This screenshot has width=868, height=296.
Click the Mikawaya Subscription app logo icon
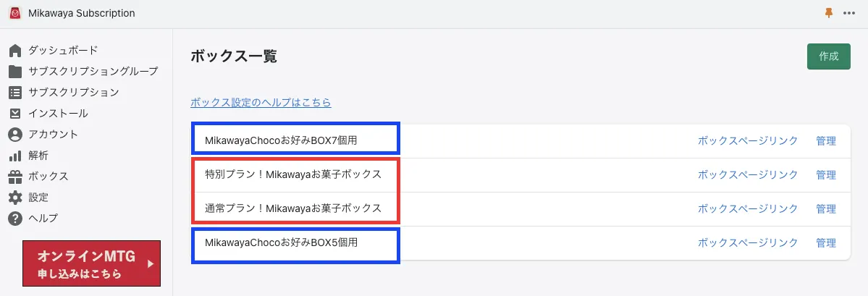coord(14,13)
